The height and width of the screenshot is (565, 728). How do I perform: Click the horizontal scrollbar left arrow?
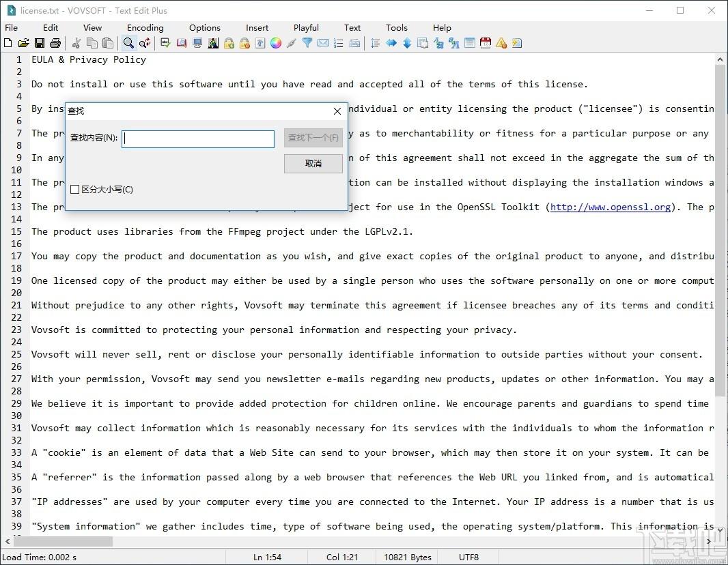pyautogui.click(x=8, y=541)
